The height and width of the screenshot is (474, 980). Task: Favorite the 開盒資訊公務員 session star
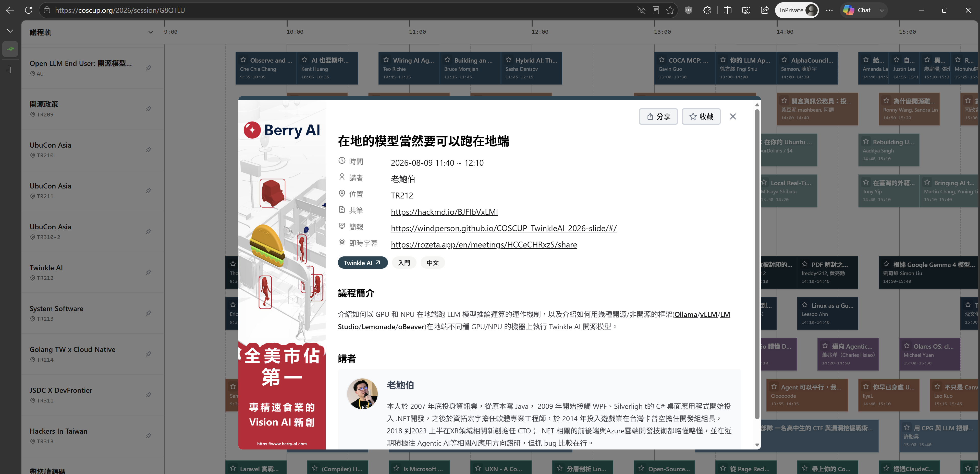click(785, 101)
